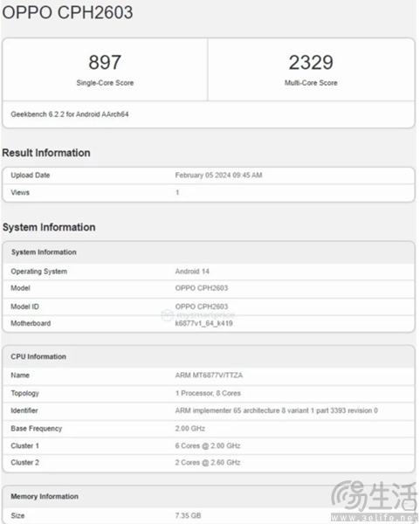Image resolution: width=420 pixels, height=524 pixels.
Task: Click the CPU Information table header
Action: (x=38, y=356)
